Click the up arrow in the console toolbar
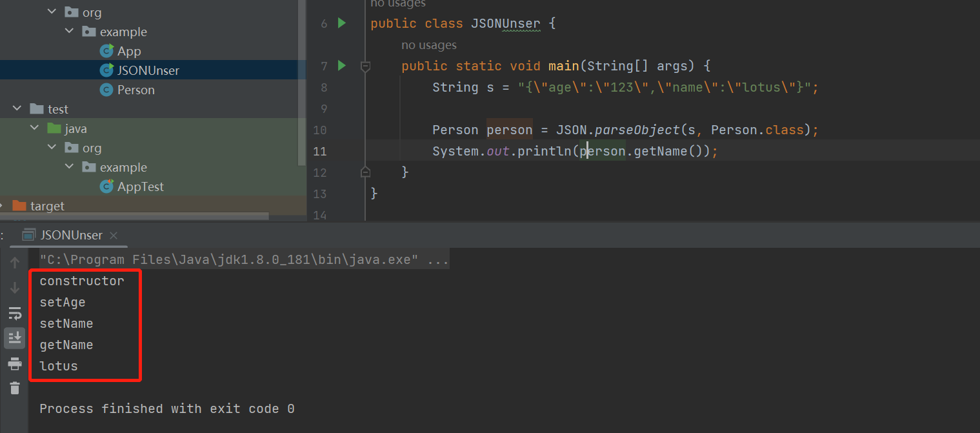980x433 pixels. click(15, 263)
